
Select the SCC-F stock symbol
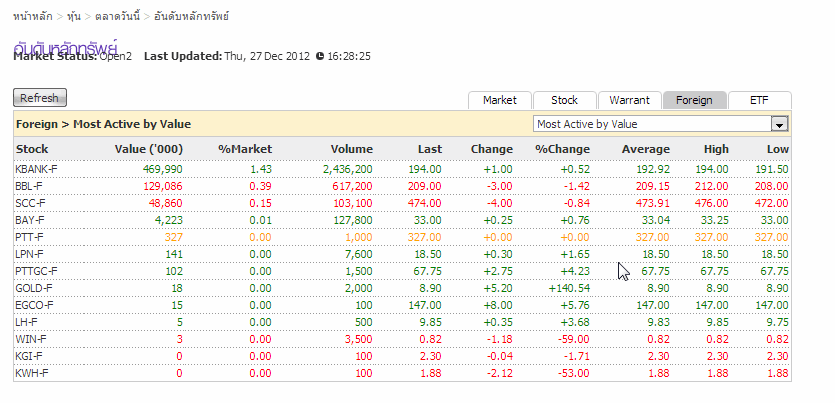[30, 203]
